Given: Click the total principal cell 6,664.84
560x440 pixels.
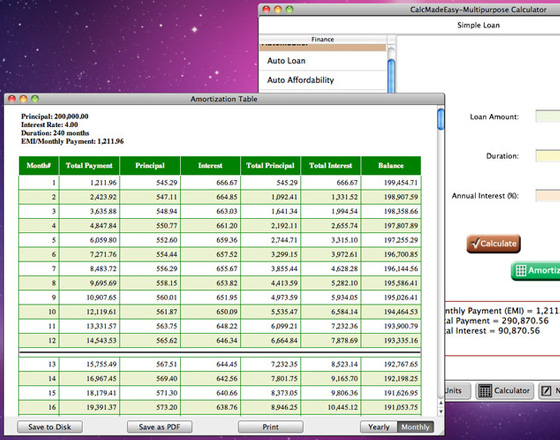Looking at the screenshot, I should [x=270, y=341].
